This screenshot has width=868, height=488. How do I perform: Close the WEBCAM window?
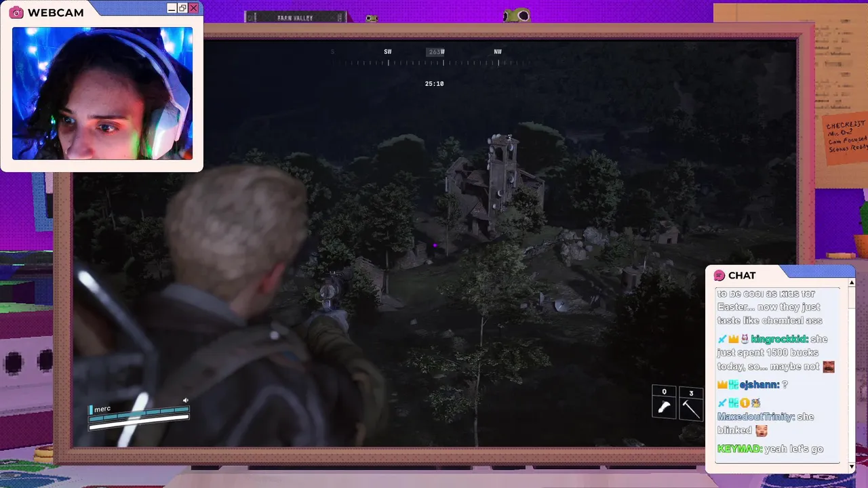pos(194,8)
